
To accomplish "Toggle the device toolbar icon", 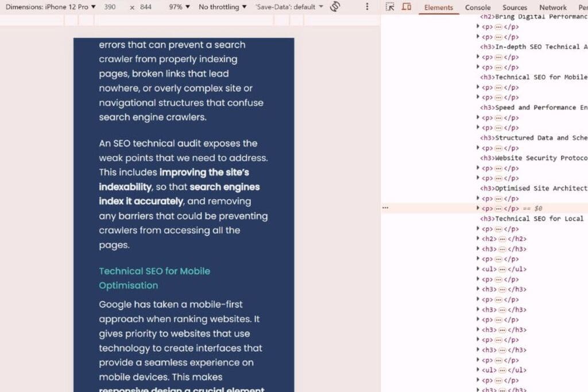I will [x=407, y=7].
